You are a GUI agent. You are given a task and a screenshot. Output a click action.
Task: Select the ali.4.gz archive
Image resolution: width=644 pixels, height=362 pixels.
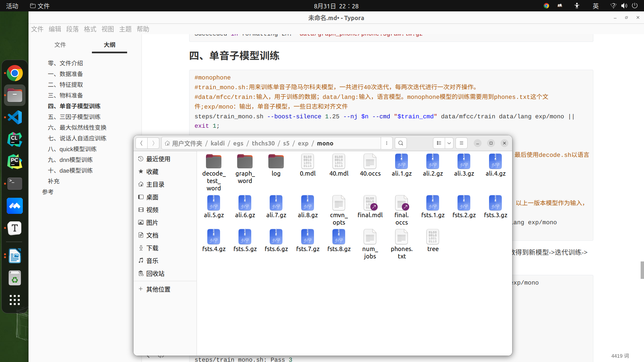495,165
